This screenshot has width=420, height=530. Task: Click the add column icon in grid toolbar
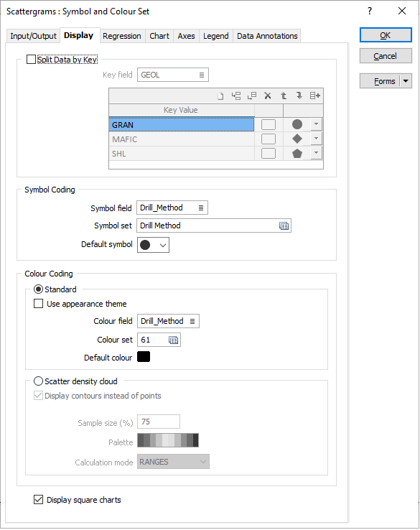click(x=315, y=96)
